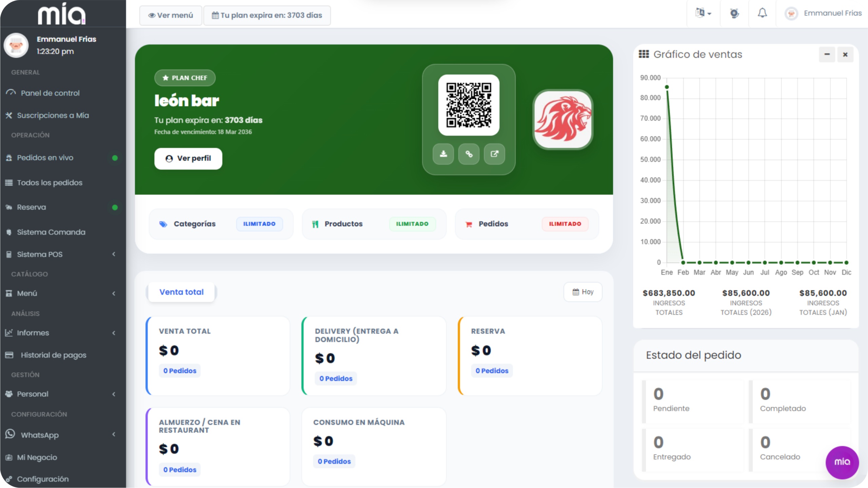Screen dimensions: 868x488
Task: Open Pedidos en vivo from sidebar
Action: [x=45, y=158]
